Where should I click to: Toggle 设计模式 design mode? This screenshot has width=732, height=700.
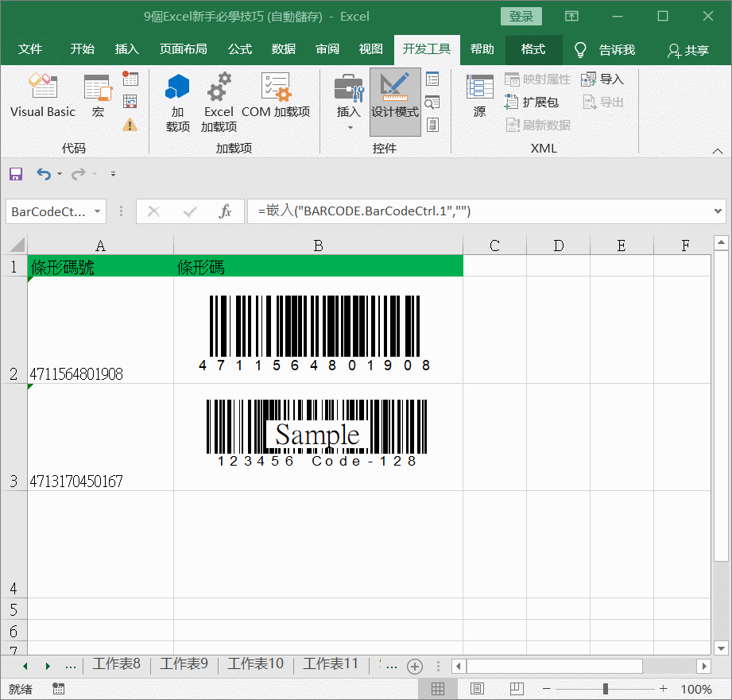point(395,102)
